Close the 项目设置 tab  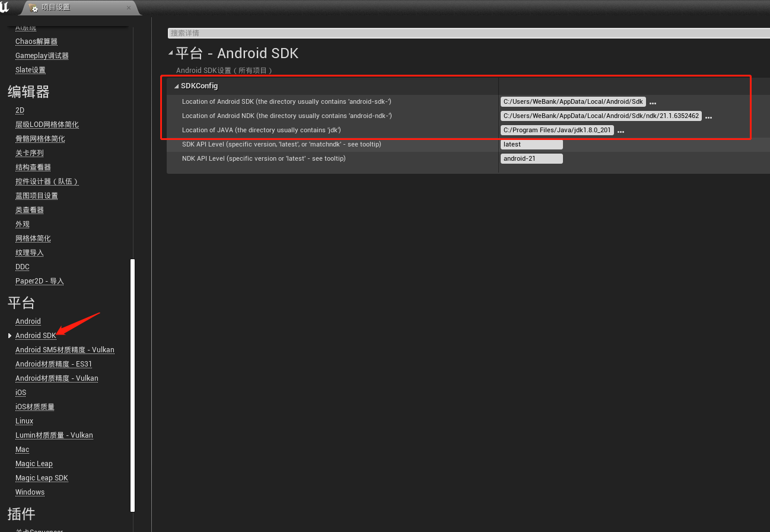point(129,8)
